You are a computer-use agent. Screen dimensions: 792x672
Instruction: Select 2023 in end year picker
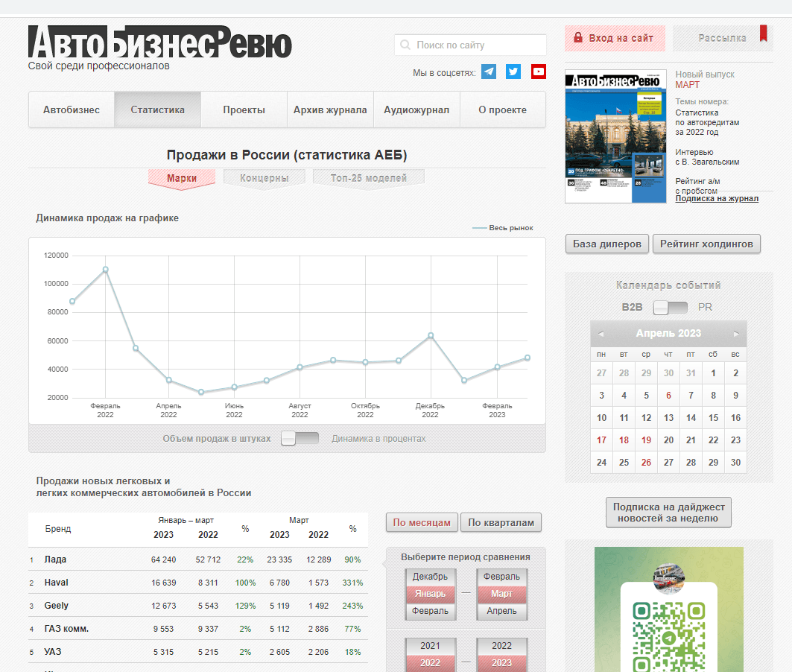(x=501, y=663)
